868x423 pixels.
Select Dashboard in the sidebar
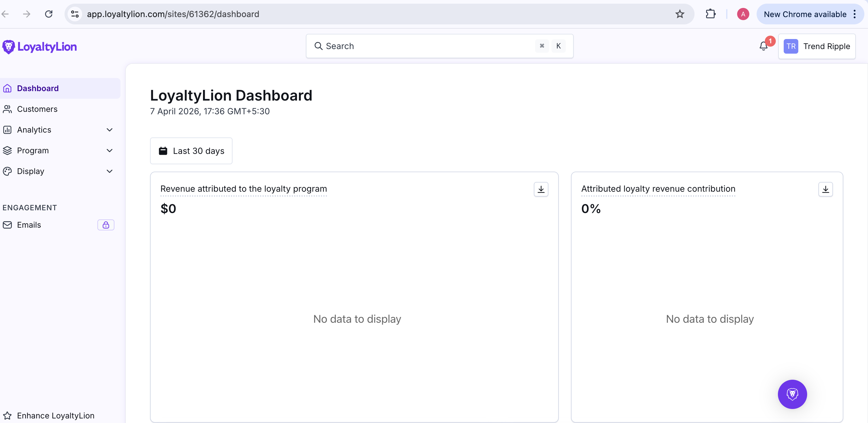38,88
